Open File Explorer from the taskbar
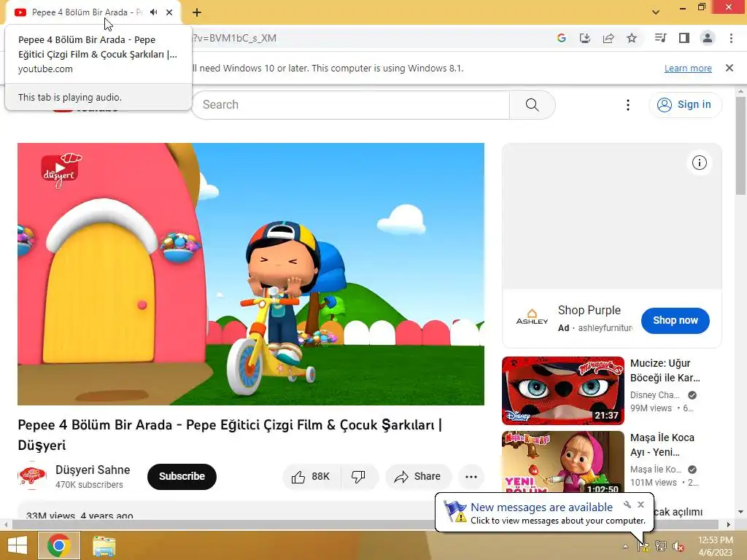747x560 pixels. point(104,546)
